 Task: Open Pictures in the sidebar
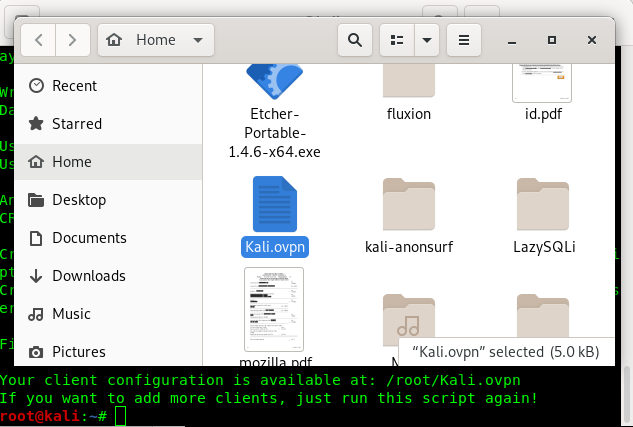coord(108,352)
